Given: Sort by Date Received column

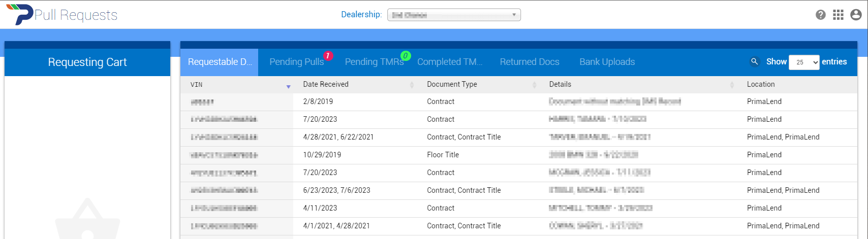Looking at the screenshot, I should [x=412, y=85].
